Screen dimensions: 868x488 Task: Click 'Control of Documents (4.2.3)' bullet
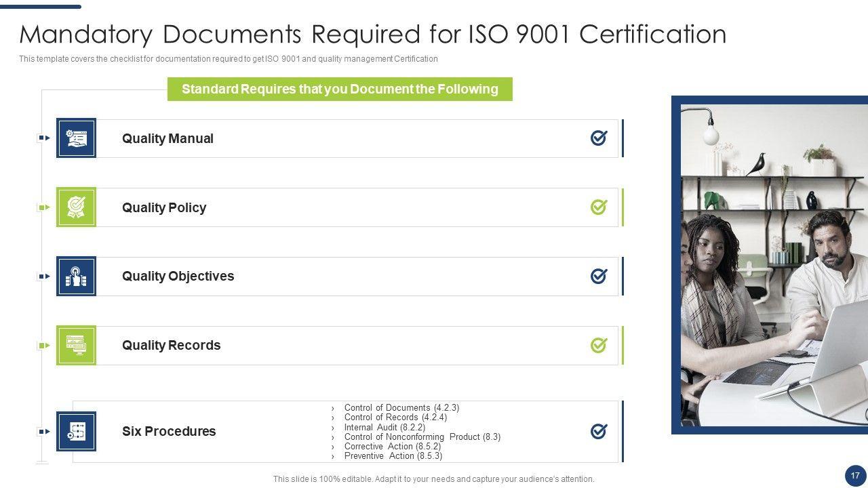(x=401, y=408)
